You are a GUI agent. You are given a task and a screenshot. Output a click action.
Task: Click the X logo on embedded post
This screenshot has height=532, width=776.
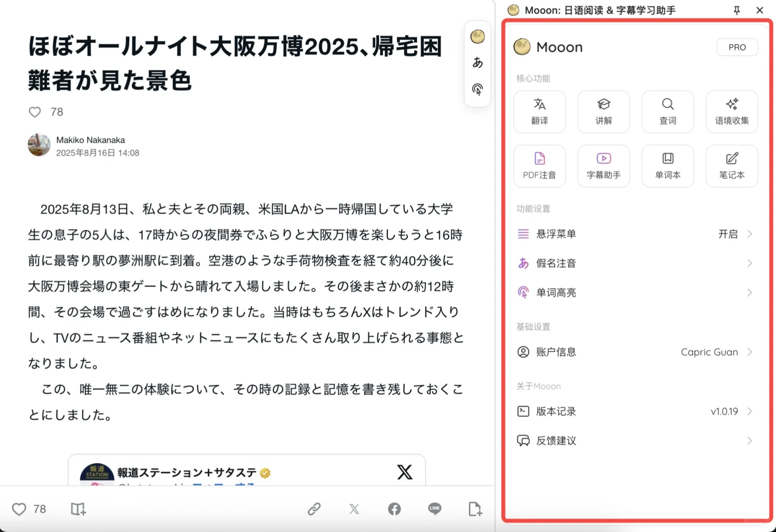coord(404,472)
